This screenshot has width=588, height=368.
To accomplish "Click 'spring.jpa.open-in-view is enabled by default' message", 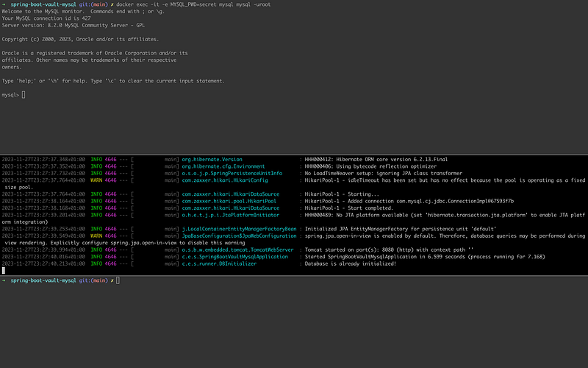I will click(x=445, y=236).
